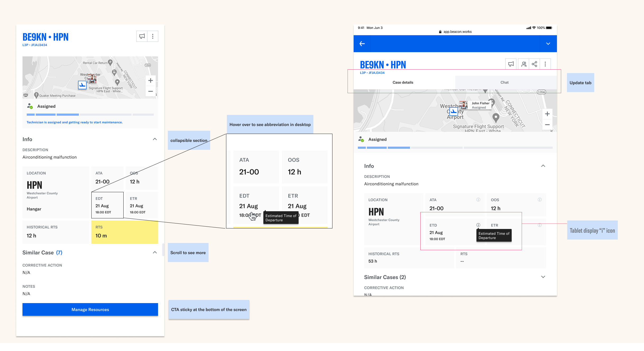Screen dimensions: 644x351
Task: Expand Similar Cases (2) section in tablet
Action: click(543, 277)
